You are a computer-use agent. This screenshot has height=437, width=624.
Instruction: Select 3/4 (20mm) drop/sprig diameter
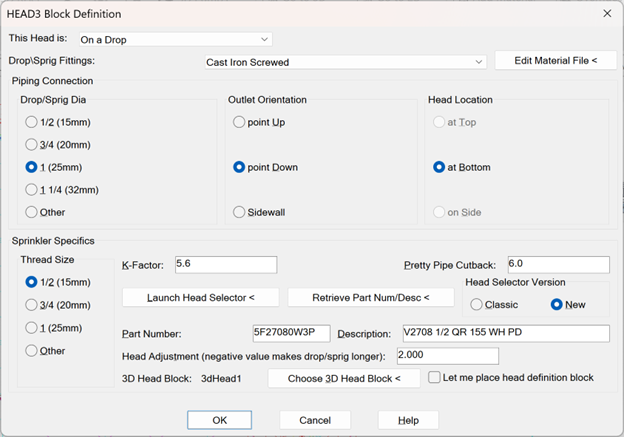coord(33,145)
